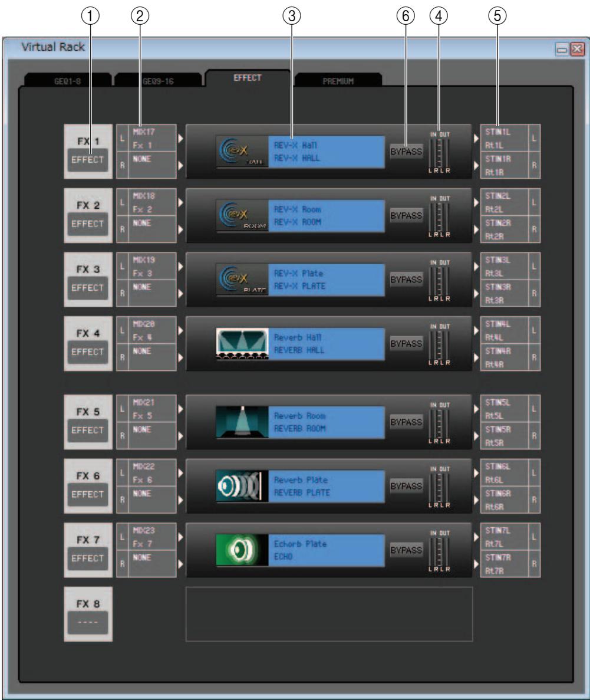Select MIX19 L input patch for FX 3
The image size is (590, 700).
[x=152, y=267]
